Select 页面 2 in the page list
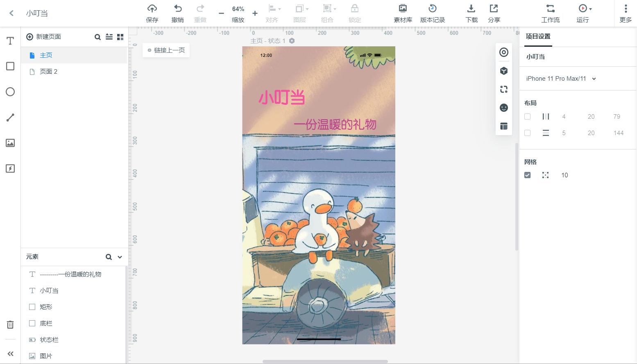 74,72
